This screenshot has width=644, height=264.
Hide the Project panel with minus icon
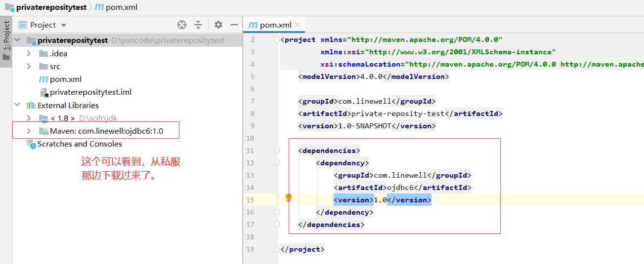pyautogui.click(x=234, y=25)
